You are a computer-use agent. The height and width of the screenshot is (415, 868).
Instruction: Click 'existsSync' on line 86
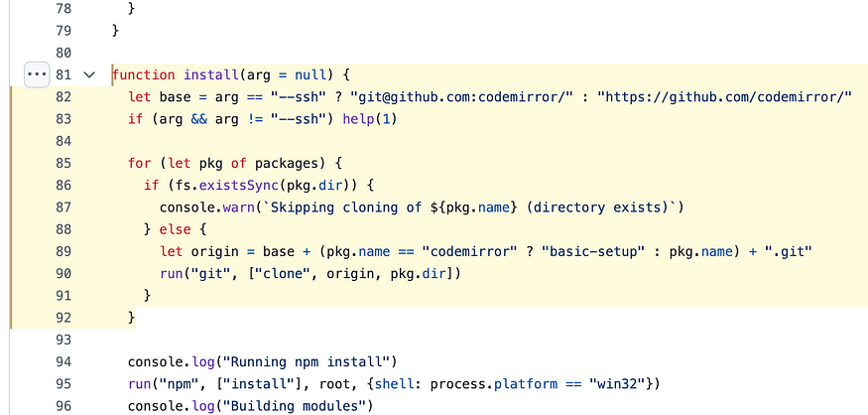(x=239, y=185)
